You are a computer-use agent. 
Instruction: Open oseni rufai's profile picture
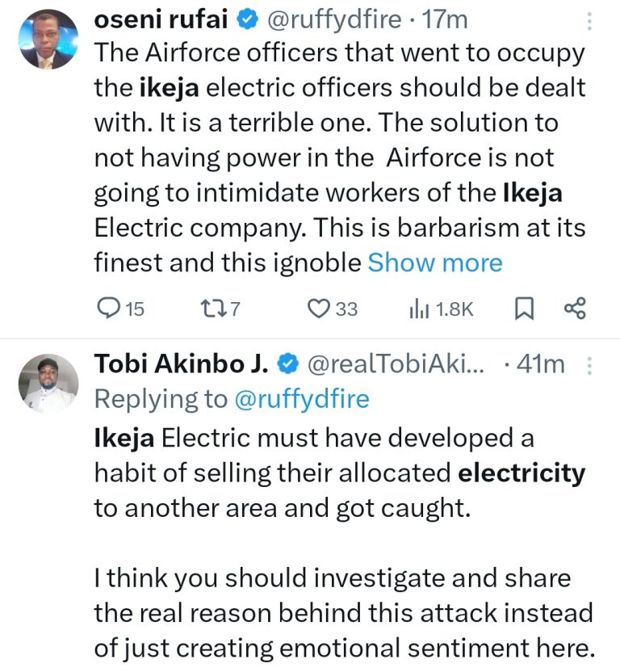[x=47, y=39]
